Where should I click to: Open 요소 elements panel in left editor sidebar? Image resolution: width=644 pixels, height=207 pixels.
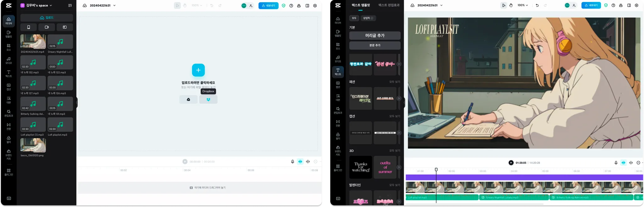[8, 47]
